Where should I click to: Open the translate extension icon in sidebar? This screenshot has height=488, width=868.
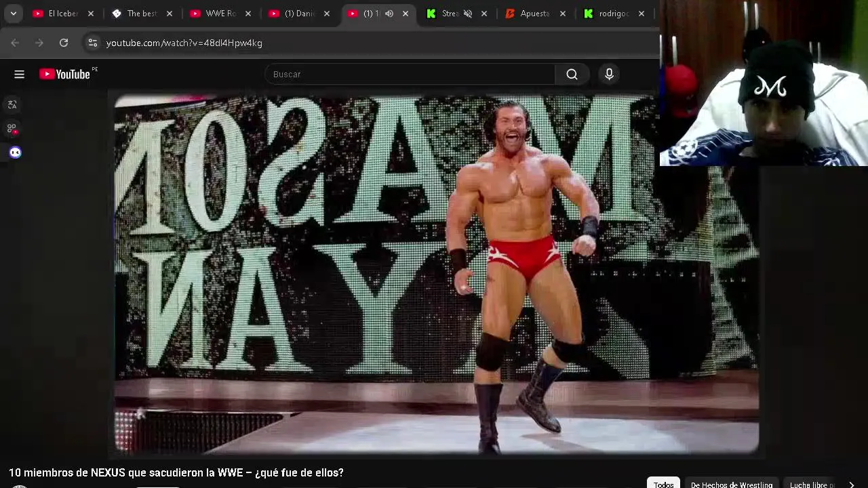[12, 104]
